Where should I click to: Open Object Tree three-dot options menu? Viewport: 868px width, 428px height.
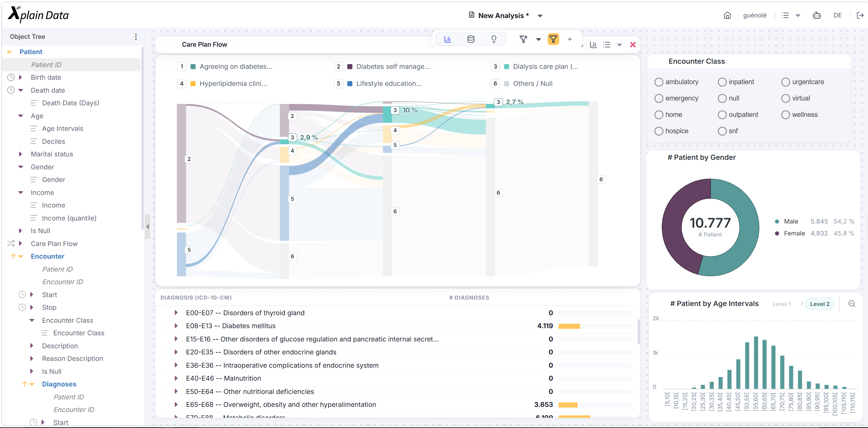pyautogui.click(x=136, y=37)
